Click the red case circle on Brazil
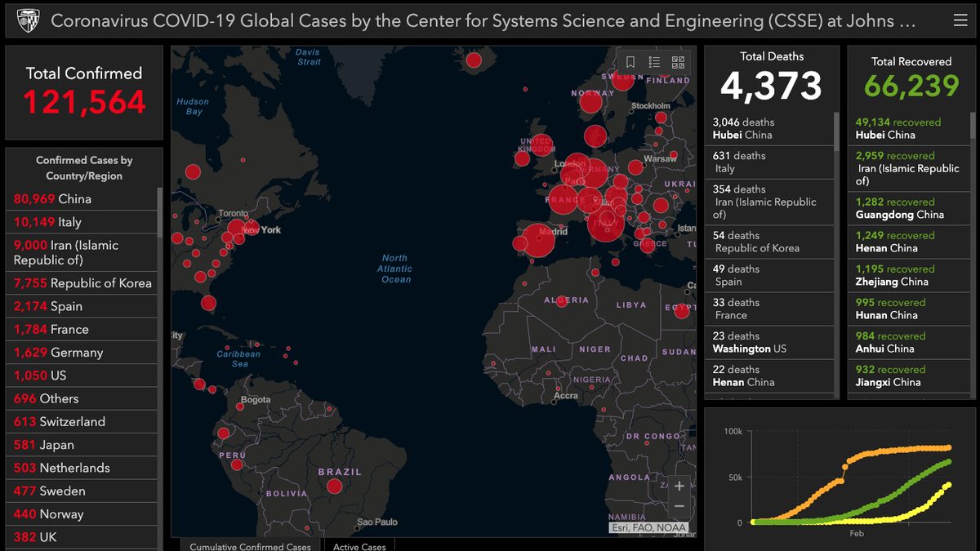Screen dimensions: 980x551 click(334, 487)
